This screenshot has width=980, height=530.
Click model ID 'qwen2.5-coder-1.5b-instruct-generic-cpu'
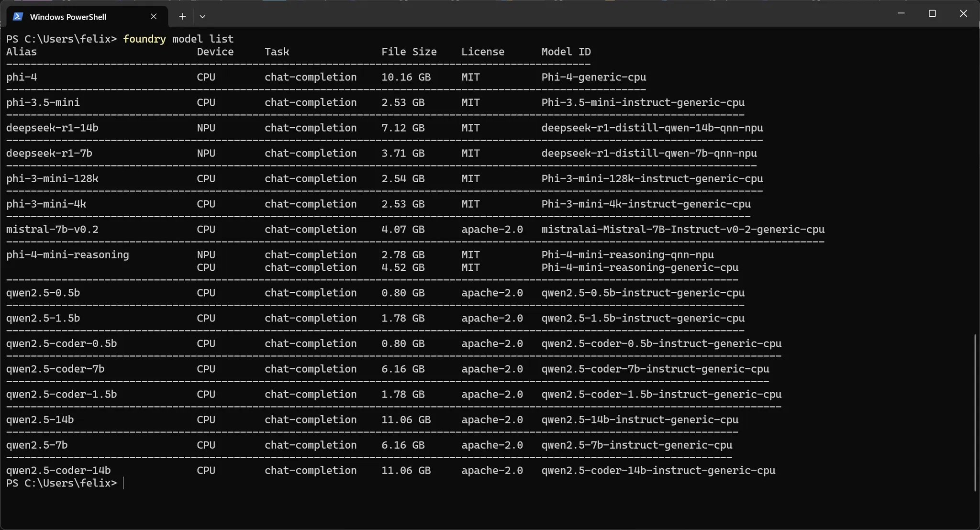point(662,394)
